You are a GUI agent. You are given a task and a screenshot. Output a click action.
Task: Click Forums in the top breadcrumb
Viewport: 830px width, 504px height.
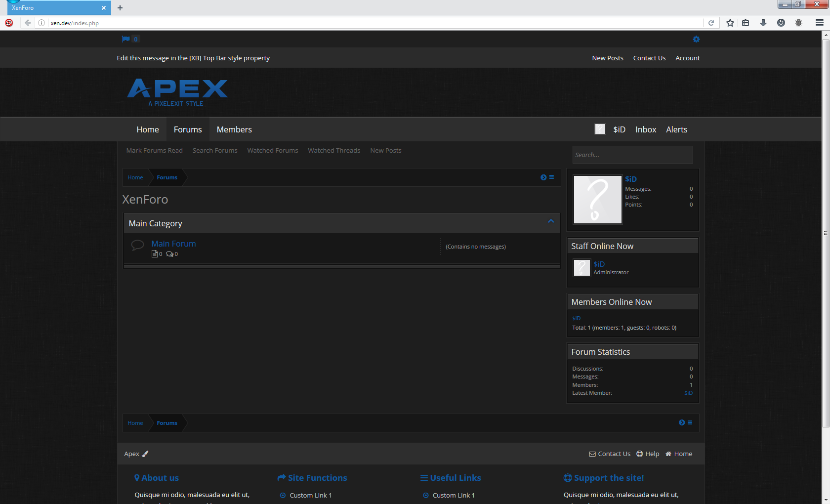click(x=167, y=177)
